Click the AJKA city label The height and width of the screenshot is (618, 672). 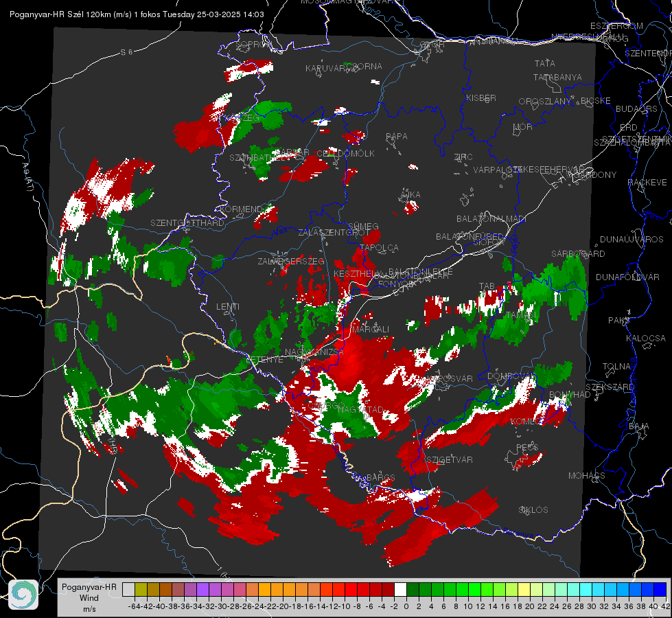410,194
